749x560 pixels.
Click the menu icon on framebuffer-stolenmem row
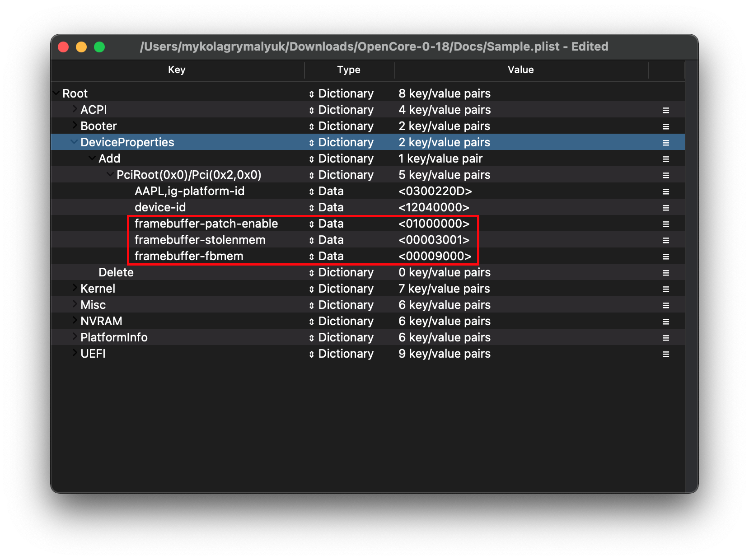[x=665, y=240]
